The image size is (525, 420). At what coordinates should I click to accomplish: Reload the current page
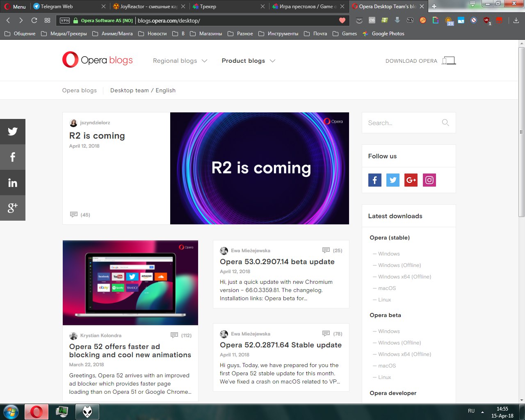34,21
